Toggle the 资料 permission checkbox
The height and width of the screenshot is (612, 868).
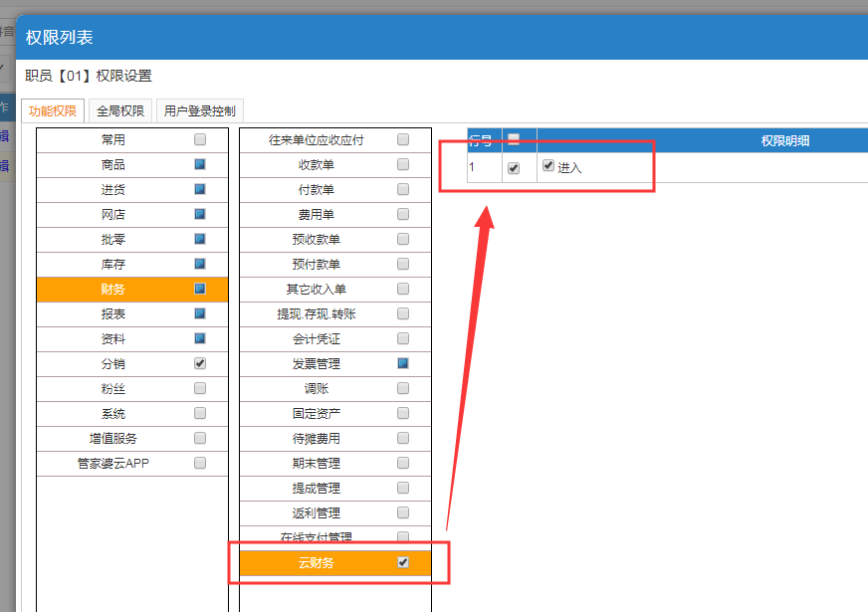point(200,338)
